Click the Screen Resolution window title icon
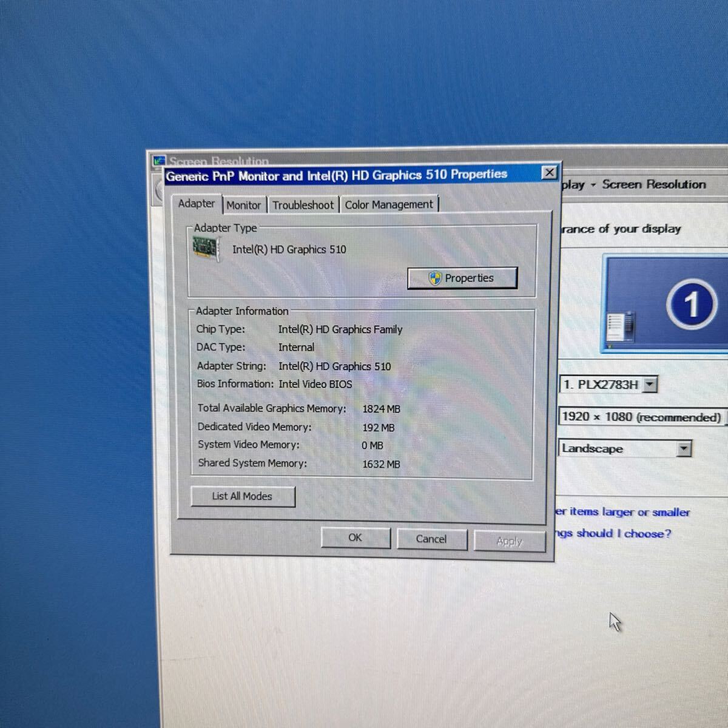The height and width of the screenshot is (728, 728). pos(160,161)
